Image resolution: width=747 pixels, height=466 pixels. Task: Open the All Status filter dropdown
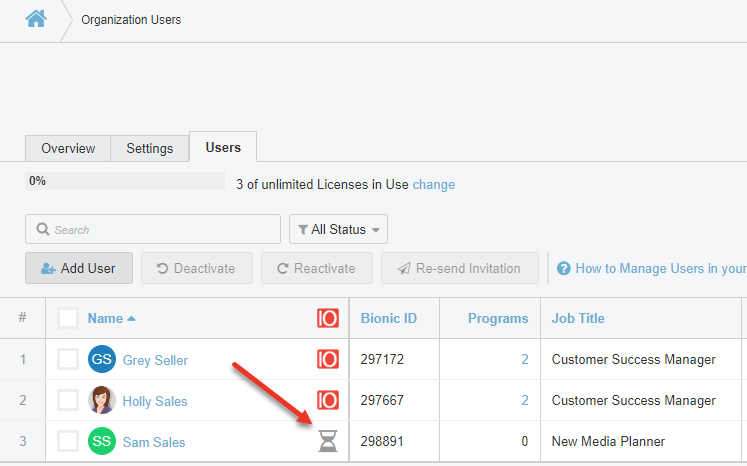coord(338,229)
